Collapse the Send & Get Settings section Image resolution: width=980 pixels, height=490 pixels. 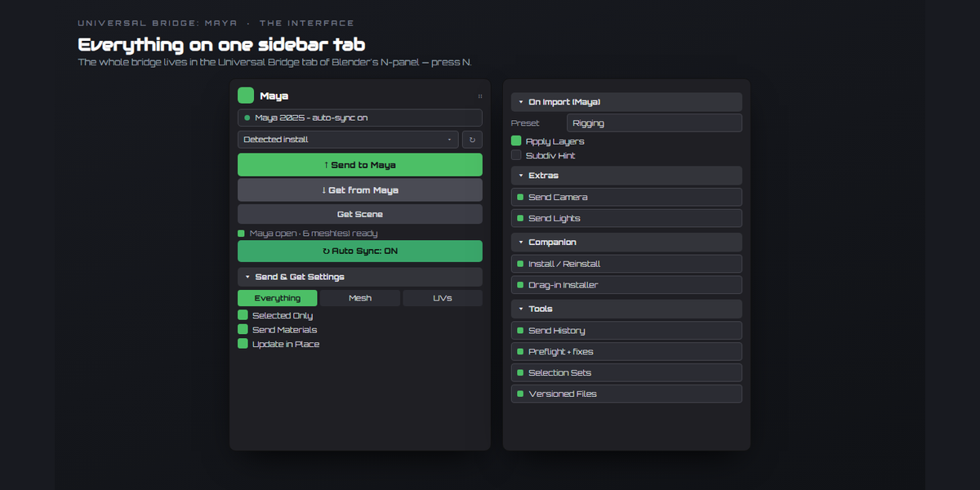(x=360, y=277)
